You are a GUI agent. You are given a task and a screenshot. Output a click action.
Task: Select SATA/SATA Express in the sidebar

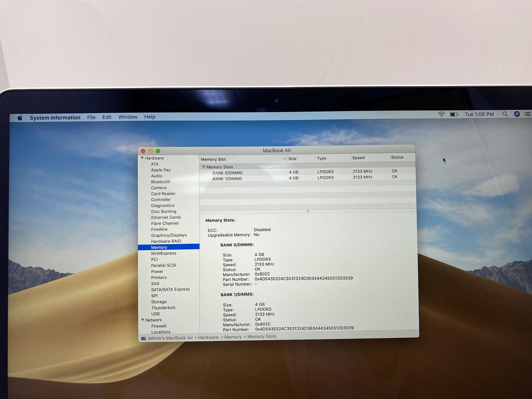170,289
